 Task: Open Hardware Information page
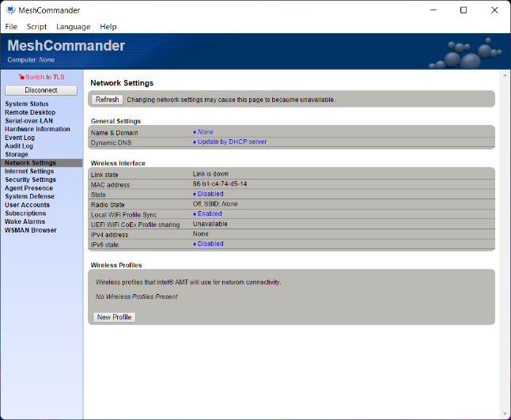37,130
